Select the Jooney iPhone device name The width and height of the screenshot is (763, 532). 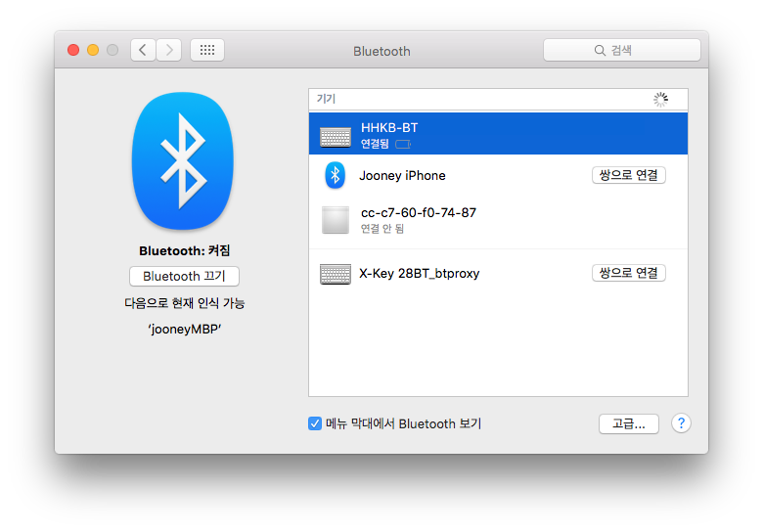402,176
